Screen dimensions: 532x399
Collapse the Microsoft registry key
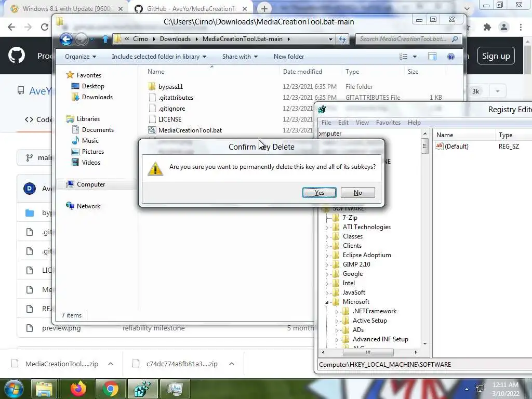tap(327, 302)
